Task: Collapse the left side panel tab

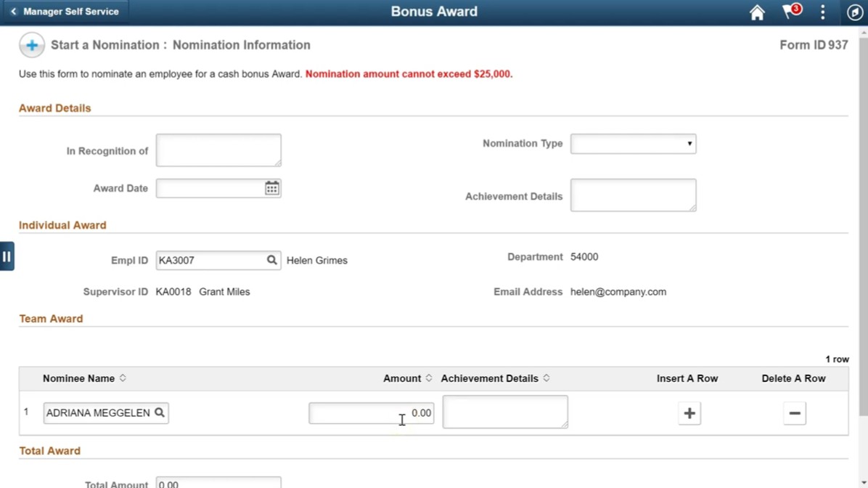Action: click(7, 256)
